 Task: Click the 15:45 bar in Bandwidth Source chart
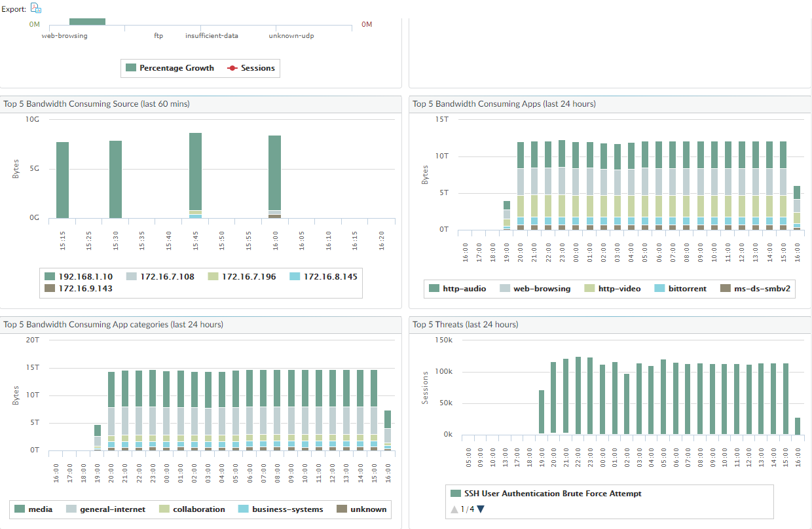click(x=195, y=172)
